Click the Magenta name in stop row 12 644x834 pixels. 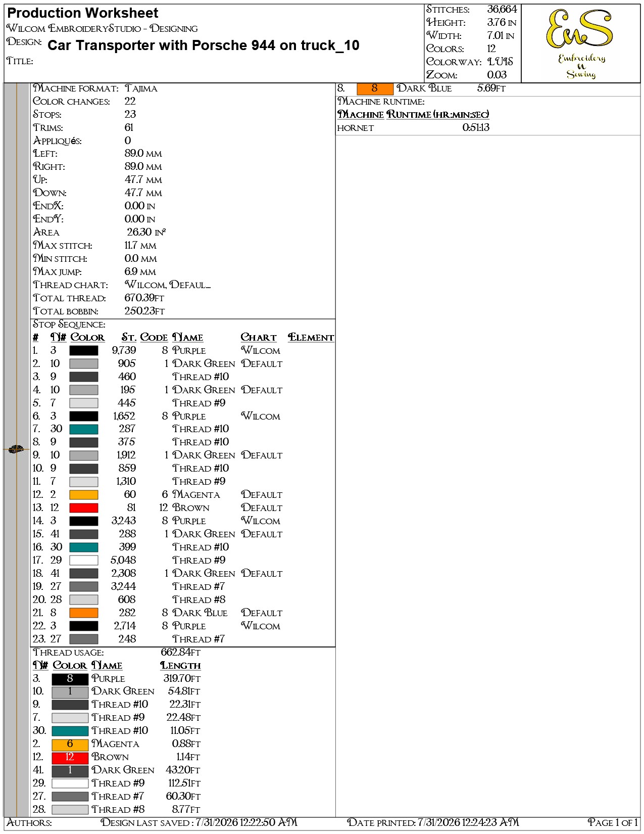[x=196, y=495]
